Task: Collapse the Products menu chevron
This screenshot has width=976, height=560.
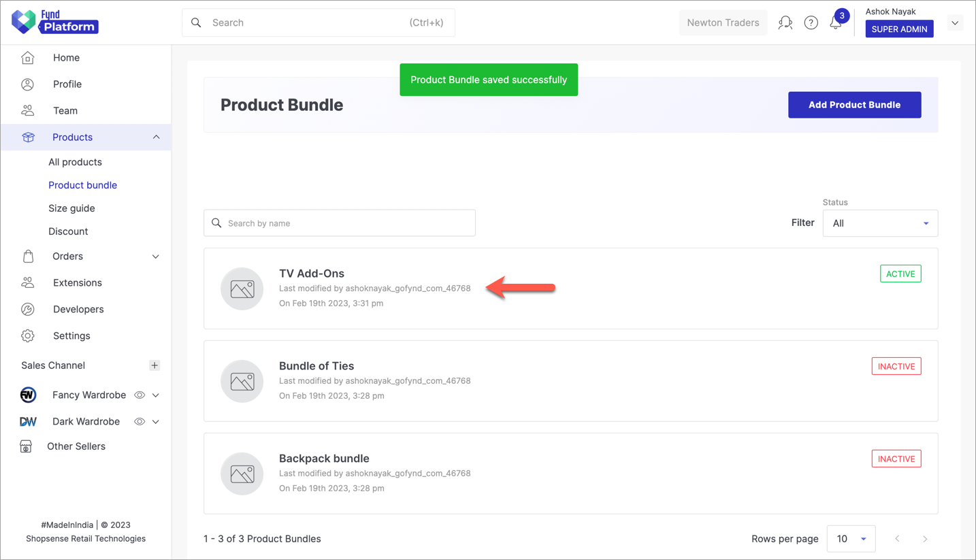Action: [x=156, y=137]
